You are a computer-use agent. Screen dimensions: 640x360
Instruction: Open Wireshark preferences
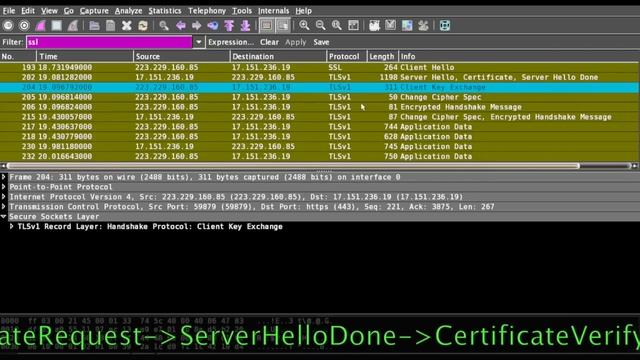(423, 26)
